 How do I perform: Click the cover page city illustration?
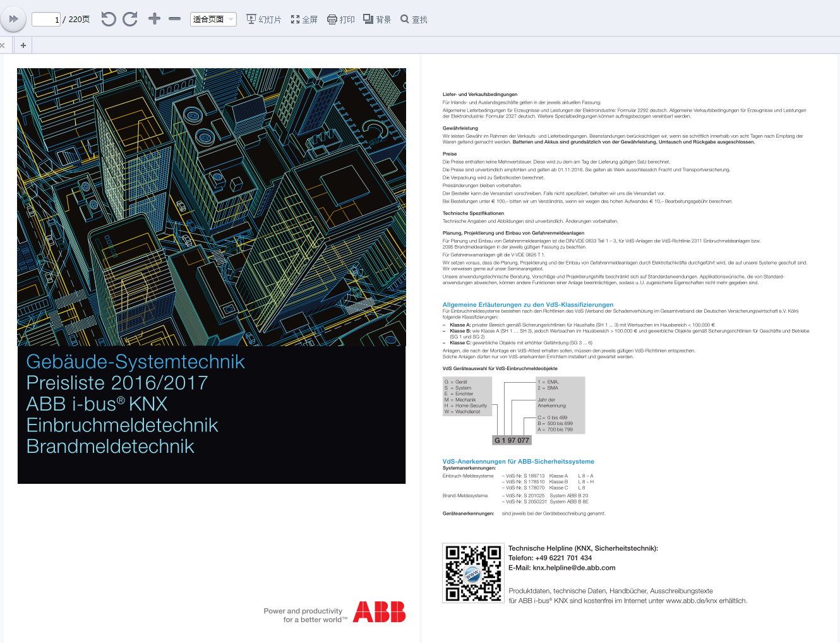(212, 207)
